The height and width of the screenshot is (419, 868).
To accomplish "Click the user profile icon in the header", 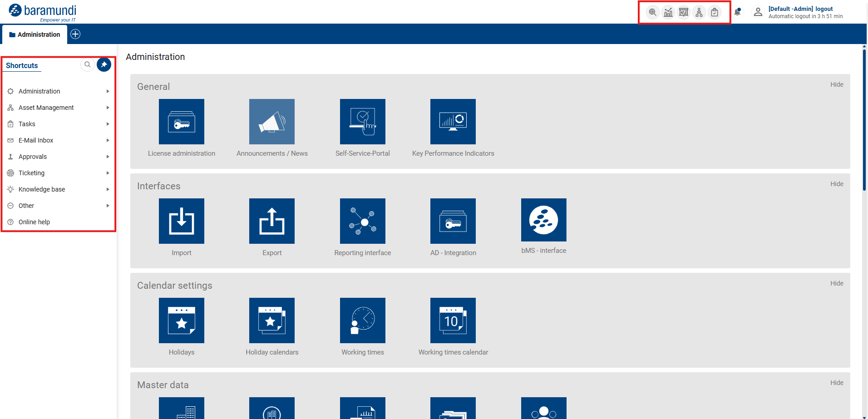I will (x=758, y=12).
